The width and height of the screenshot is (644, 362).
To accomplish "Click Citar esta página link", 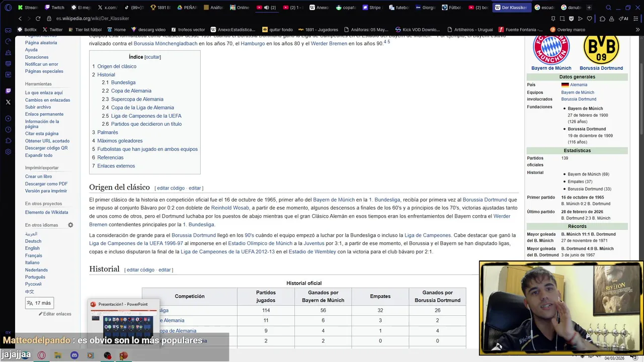I will click(x=42, y=134).
